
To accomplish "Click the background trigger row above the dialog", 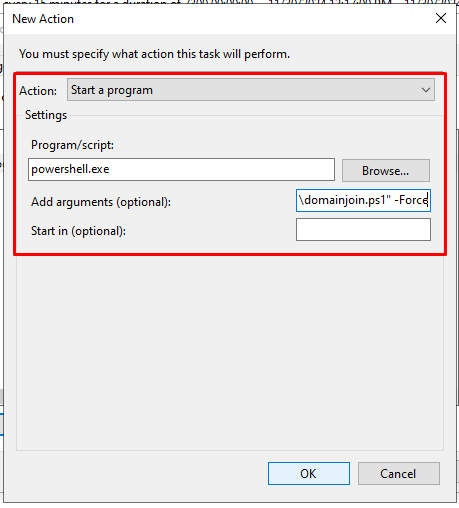I will pyautogui.click(x=230, y=2).
